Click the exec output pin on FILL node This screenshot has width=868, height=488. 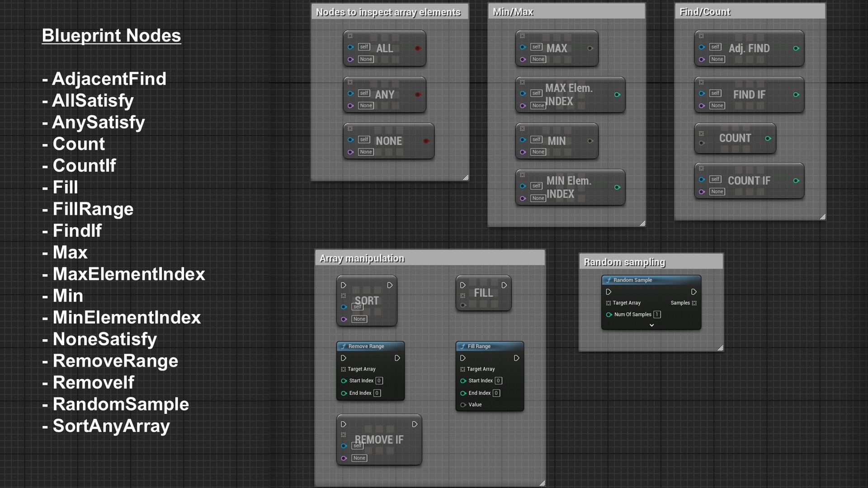point(504,285)
